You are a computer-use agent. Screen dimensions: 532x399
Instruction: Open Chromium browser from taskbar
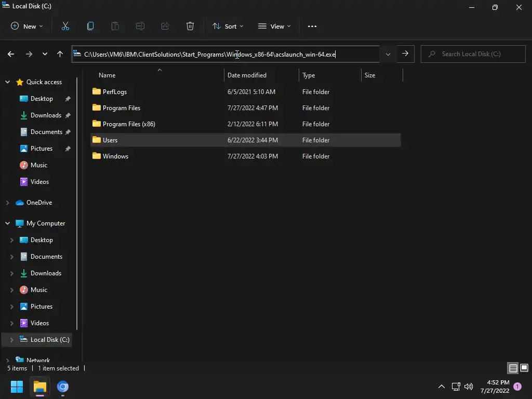tap(63, 387)
